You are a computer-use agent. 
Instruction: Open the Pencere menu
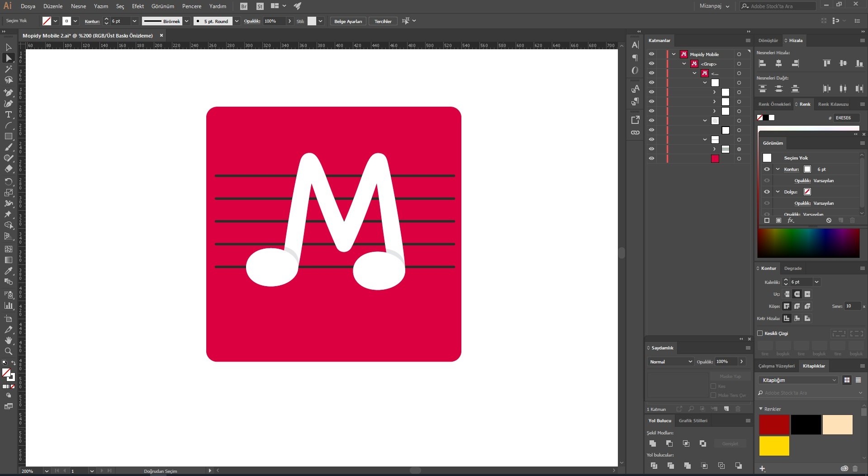pyautogui.click(x=192, y=6)
